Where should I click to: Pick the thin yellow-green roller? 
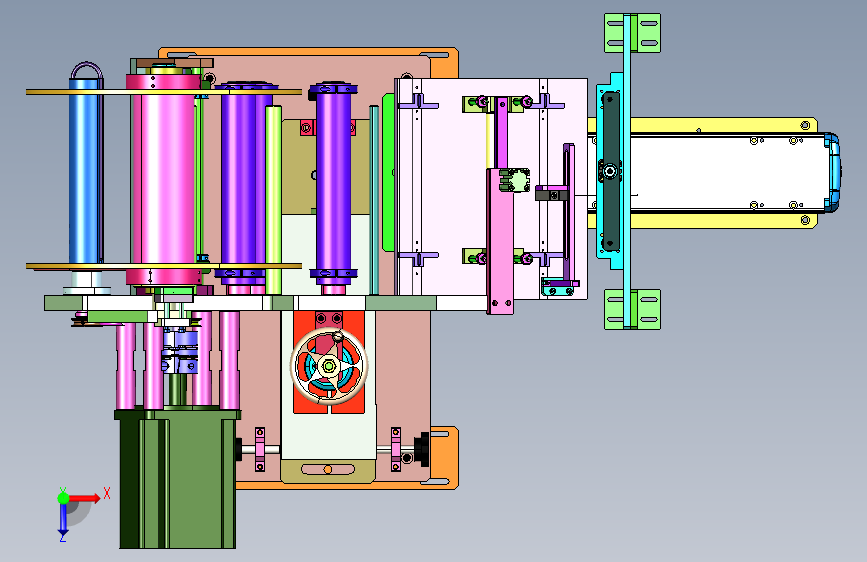pyautogui.click(x=274, y=199)
